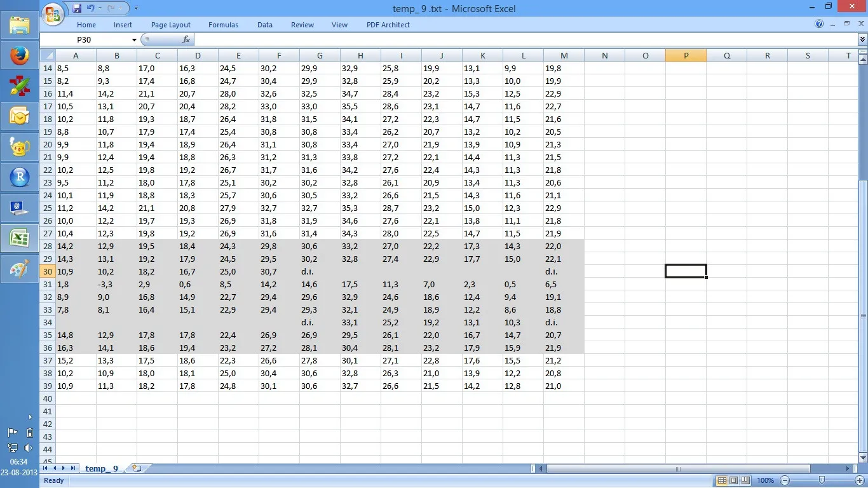This screenshot has height=488, width=868.
Task: Open the Formulas ribbon tab
Action: click(223, 25)
